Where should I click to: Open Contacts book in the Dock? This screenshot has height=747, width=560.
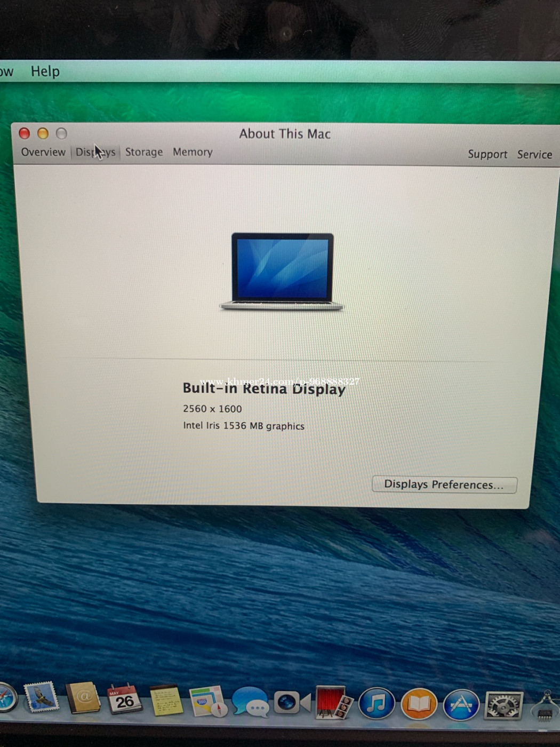tap(83, 698)
